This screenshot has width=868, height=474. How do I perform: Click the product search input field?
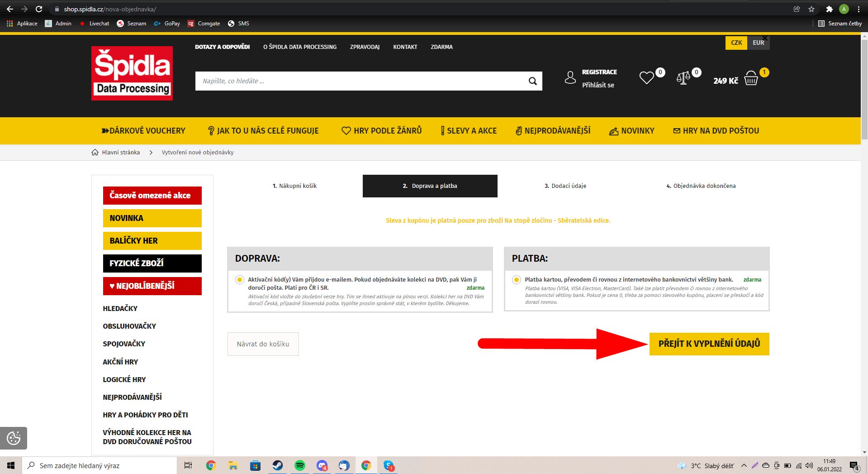coord(360,81)
